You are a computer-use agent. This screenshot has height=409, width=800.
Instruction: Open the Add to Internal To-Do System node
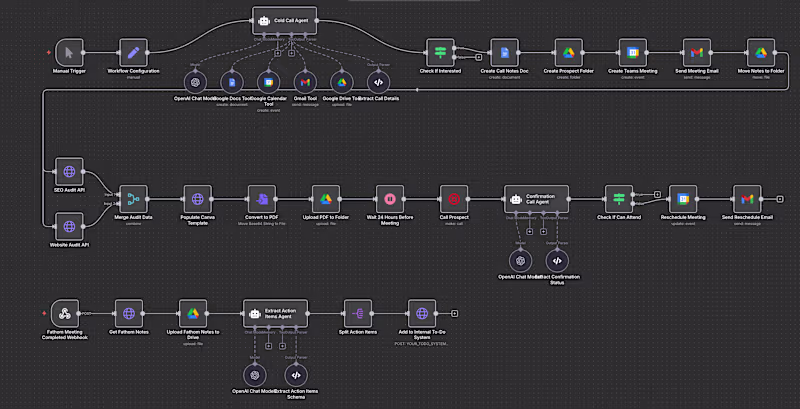click(x=422, y=313)
